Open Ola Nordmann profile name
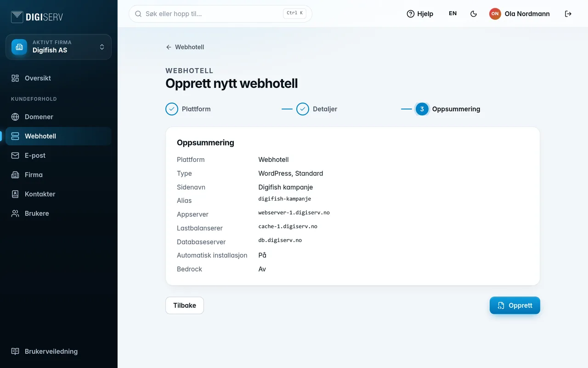 [527, 14]
